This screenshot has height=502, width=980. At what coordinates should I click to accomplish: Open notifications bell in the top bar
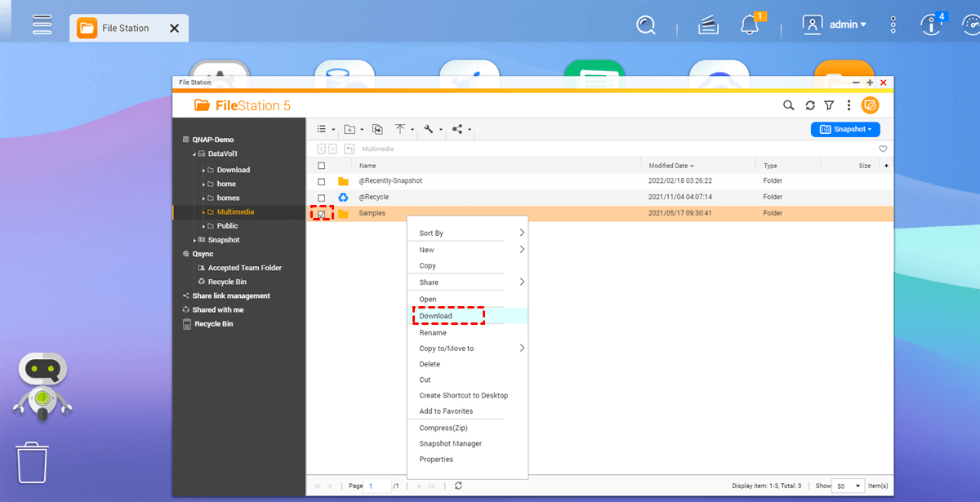point(750,25)
